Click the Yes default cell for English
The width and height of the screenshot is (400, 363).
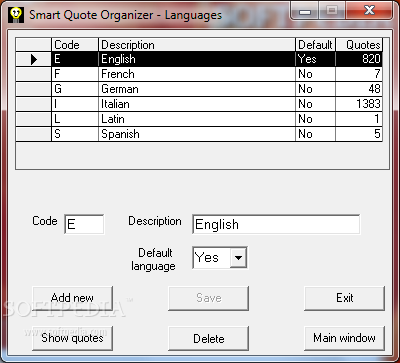pyautogui.click(x=315, y=59)
